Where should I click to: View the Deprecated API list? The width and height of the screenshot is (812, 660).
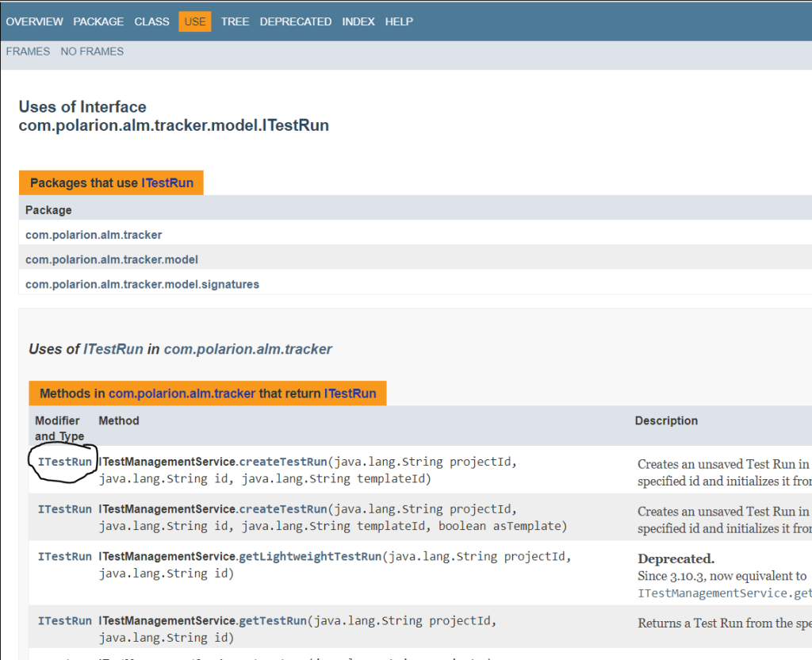pos(295,21)
